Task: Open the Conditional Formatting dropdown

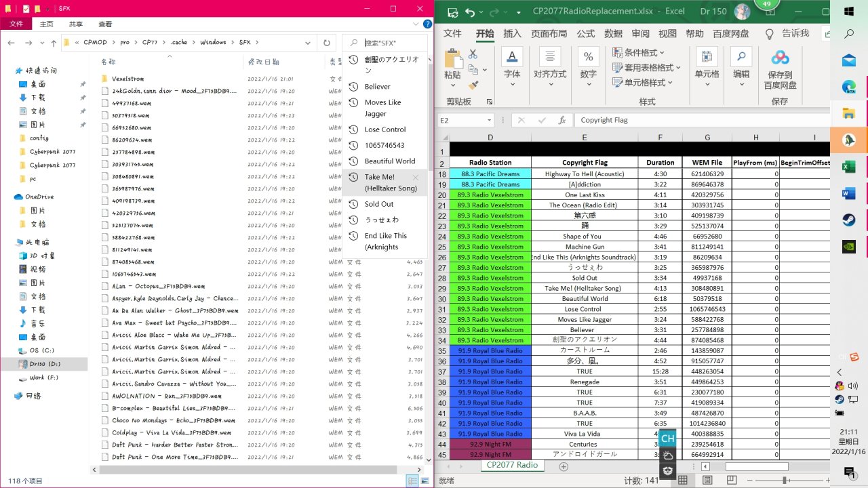Action: (x=638, y=52)
